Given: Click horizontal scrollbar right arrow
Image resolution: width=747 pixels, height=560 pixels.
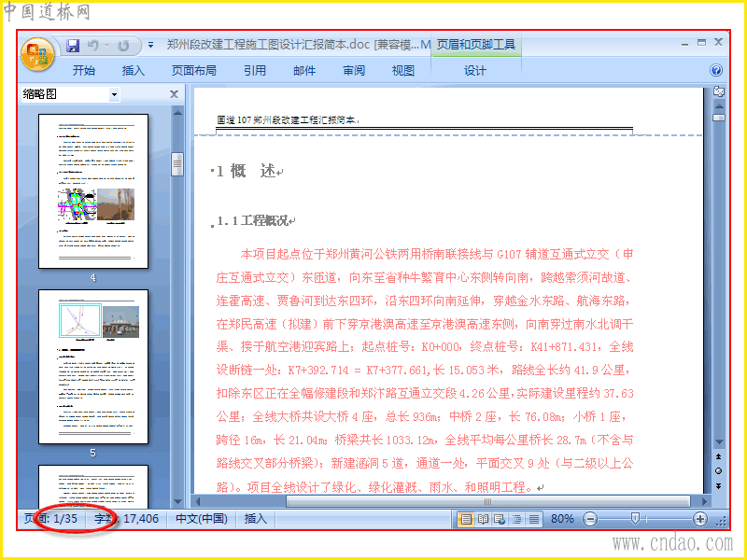Looking at the screenshot, I should (705, 501).
